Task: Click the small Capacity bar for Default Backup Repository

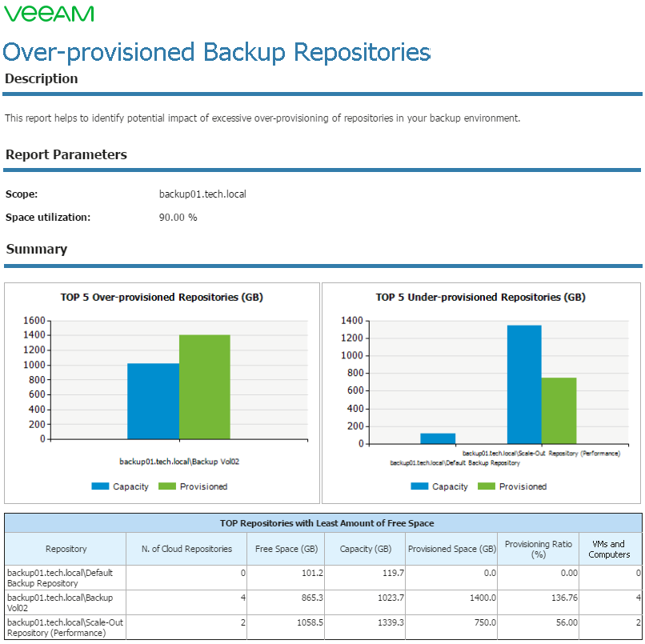Action: click(438, 438)
